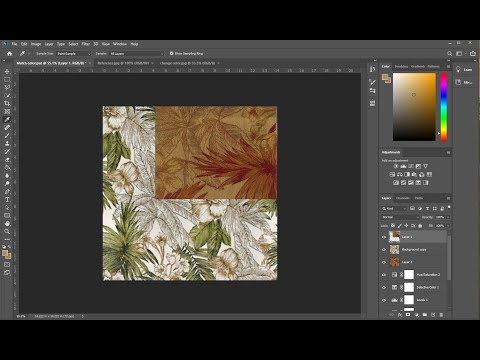Change screen mode icon in toolbar

(x=7, y=272)
